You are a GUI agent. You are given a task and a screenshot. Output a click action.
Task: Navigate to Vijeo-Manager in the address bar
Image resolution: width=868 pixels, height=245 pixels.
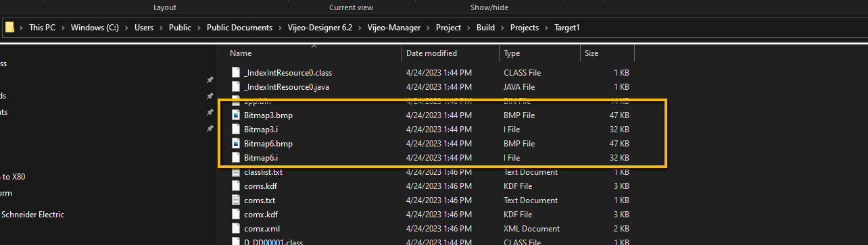click(393, 28)
